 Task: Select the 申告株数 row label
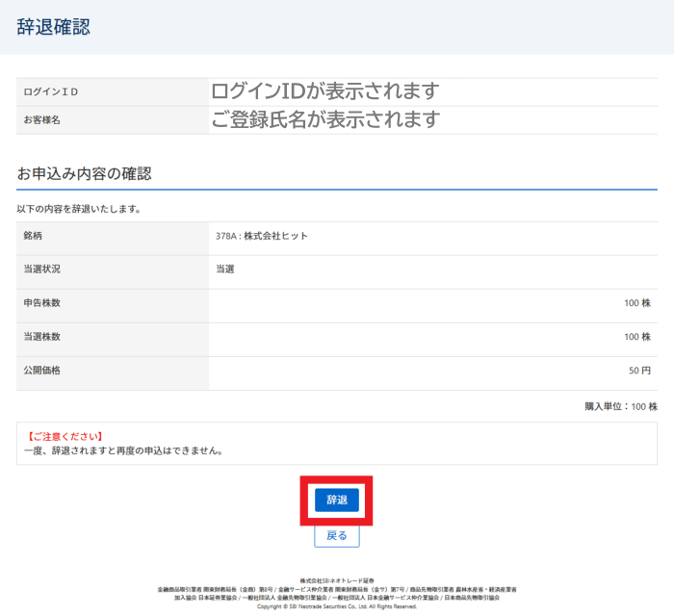coord(42,303)
